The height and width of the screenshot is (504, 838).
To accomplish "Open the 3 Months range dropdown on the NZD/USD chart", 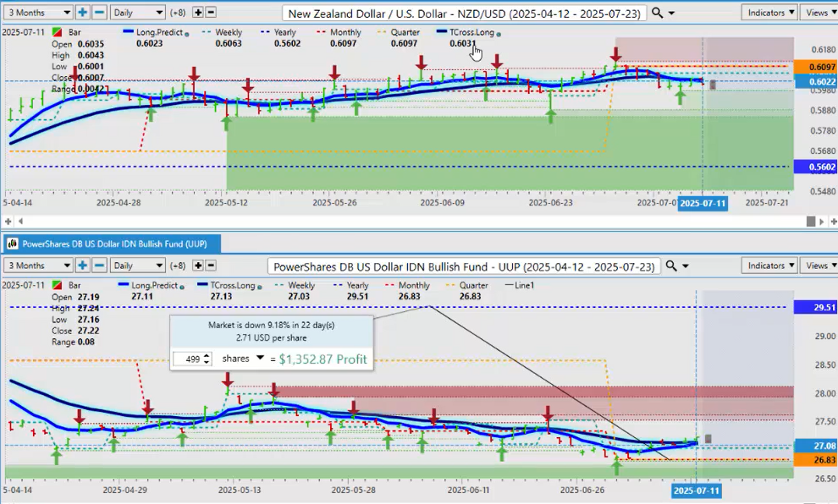I will click(x=38, y=13).
